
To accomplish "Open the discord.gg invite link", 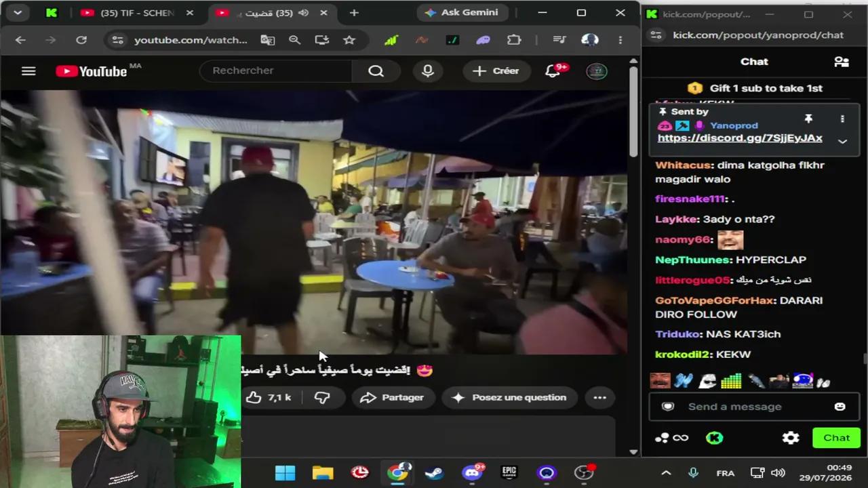I will 740,138.
